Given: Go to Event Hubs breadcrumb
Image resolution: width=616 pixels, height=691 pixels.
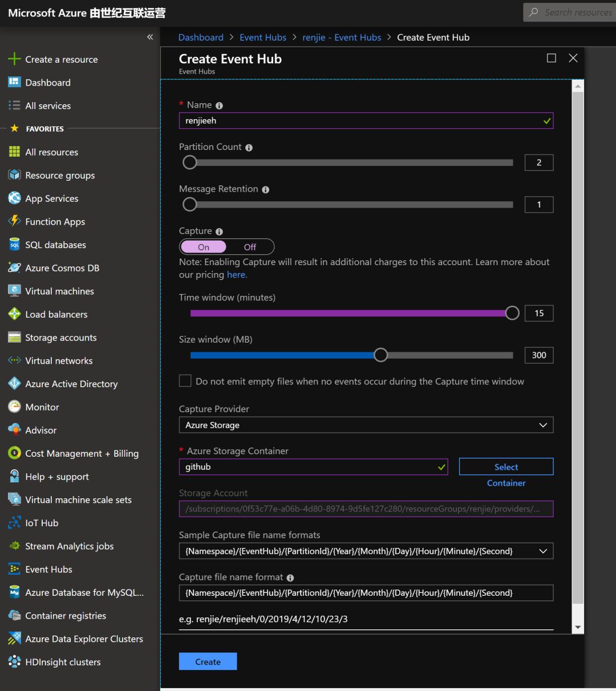Looking at the screenshot, I should [263, 37].
